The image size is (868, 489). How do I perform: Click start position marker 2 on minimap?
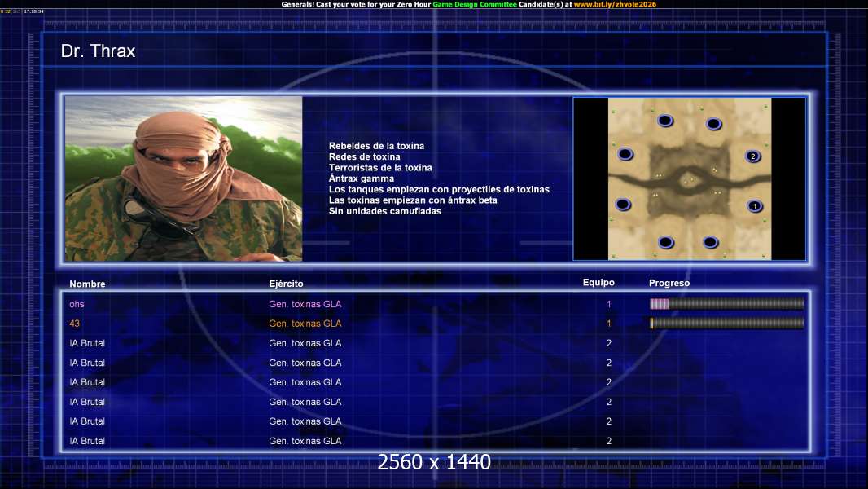(x=752, y=156)
